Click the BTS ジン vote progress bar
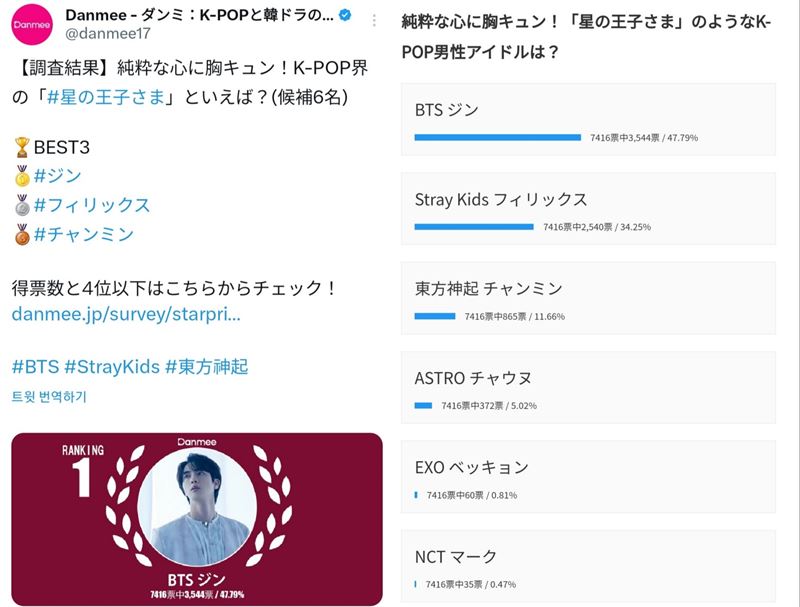This screenshot has width=800, height=607. pos(497,137)
